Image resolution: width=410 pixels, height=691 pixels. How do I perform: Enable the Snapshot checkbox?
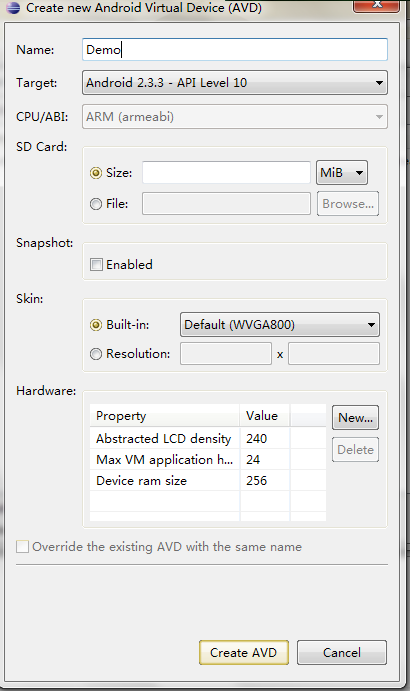coord(96,264)
